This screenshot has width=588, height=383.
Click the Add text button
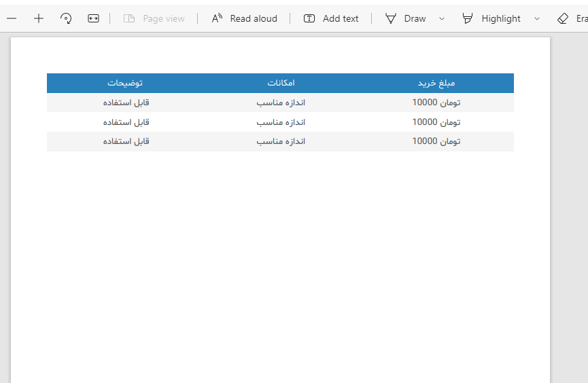point(331,18)
